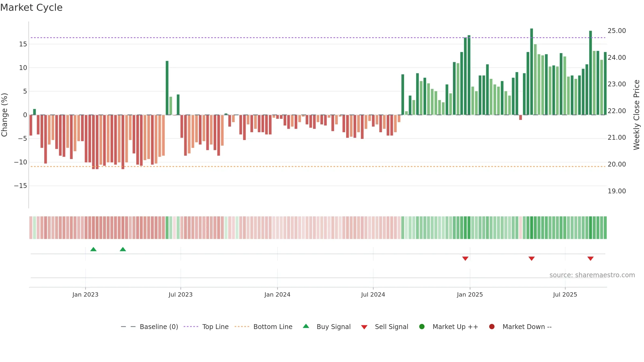The height and width of the screenshot is (362, 644).
Task: Click the purple dotted Top Line legend sample
Action: coord(191,327)
